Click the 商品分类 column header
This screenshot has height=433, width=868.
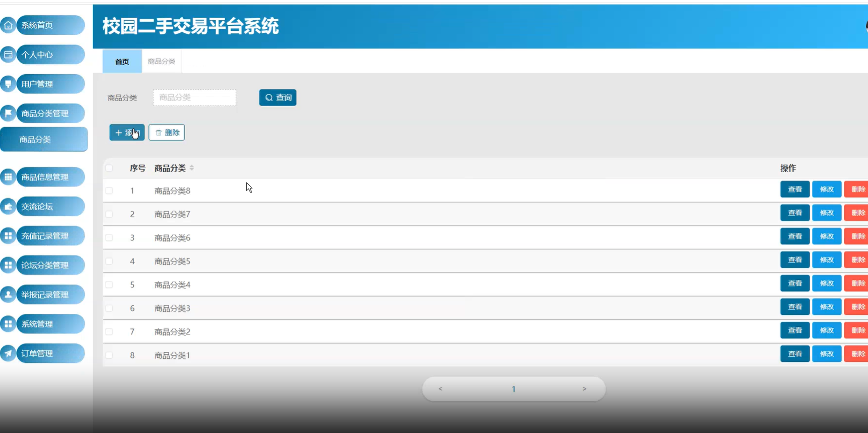coord(170,168)
